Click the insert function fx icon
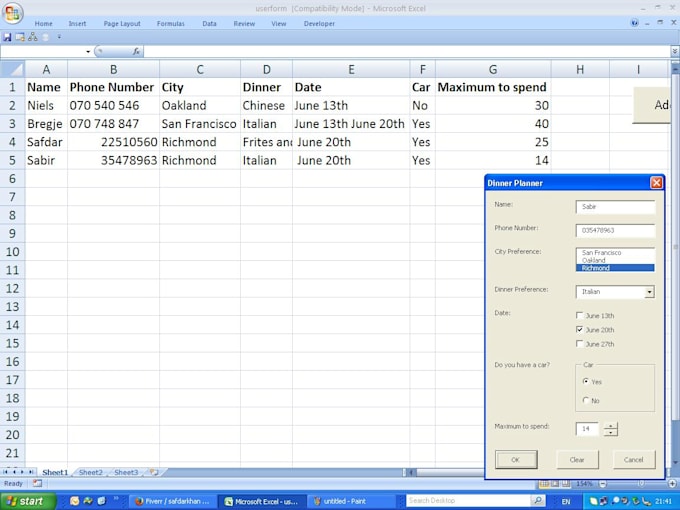Image resolution: width=680 pixels, height=510 pixels. pyautogui.click(x=136, y=51)
